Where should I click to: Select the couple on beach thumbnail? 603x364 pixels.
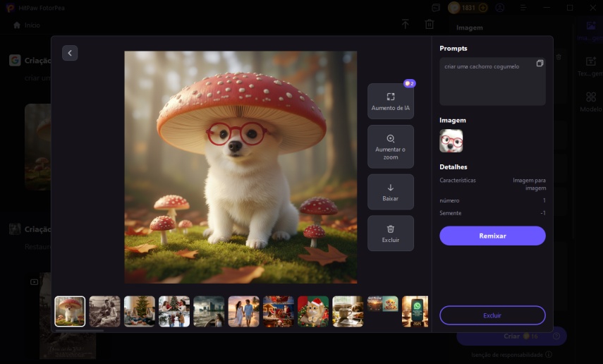click(x=243, y=311)
